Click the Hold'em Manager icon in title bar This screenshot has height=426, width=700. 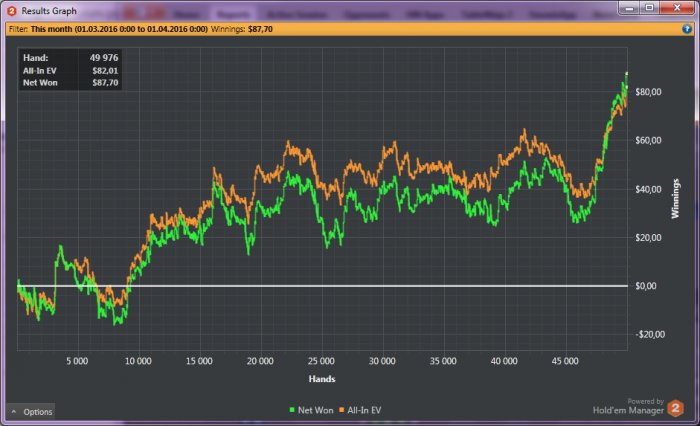(11, 11)
